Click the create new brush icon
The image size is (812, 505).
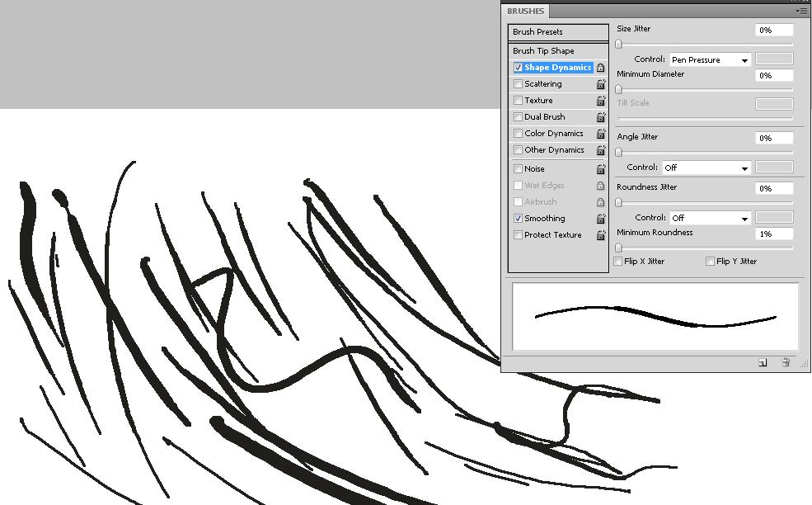tap(763, 362)
